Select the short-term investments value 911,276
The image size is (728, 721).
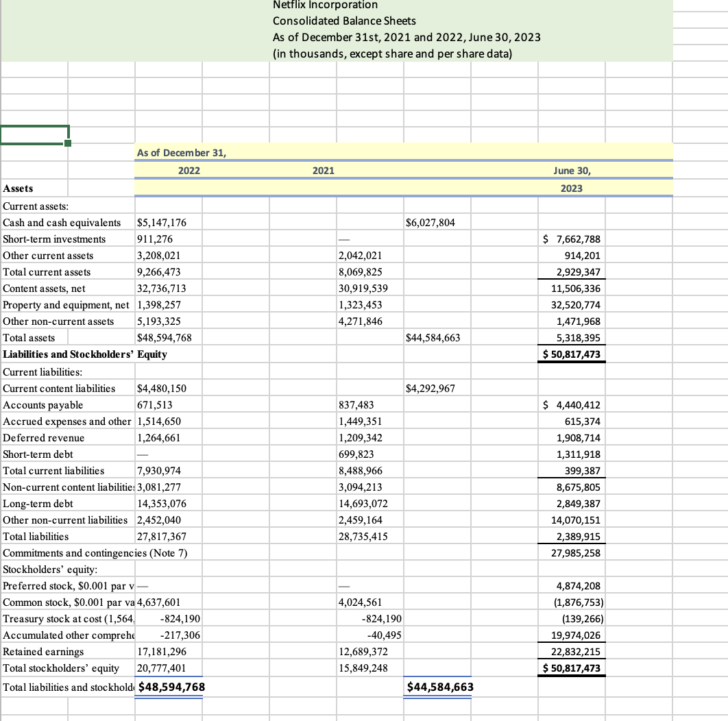click(x=155, y=239)
